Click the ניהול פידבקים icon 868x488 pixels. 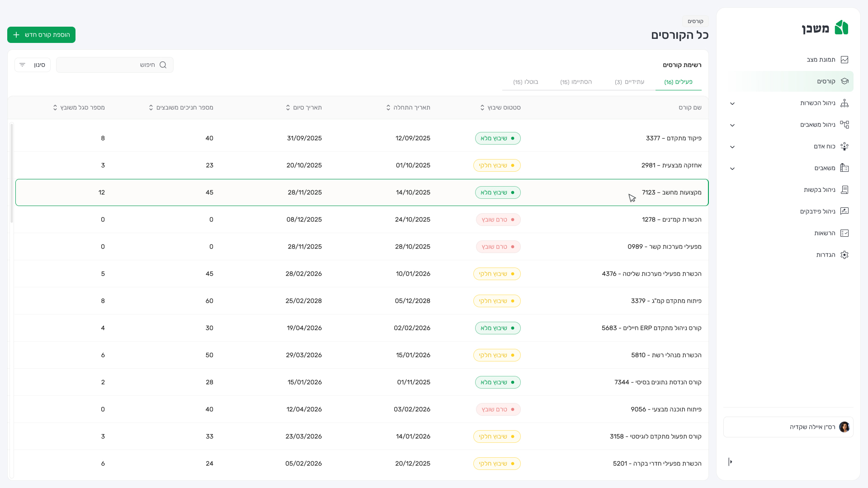point(844,211)
